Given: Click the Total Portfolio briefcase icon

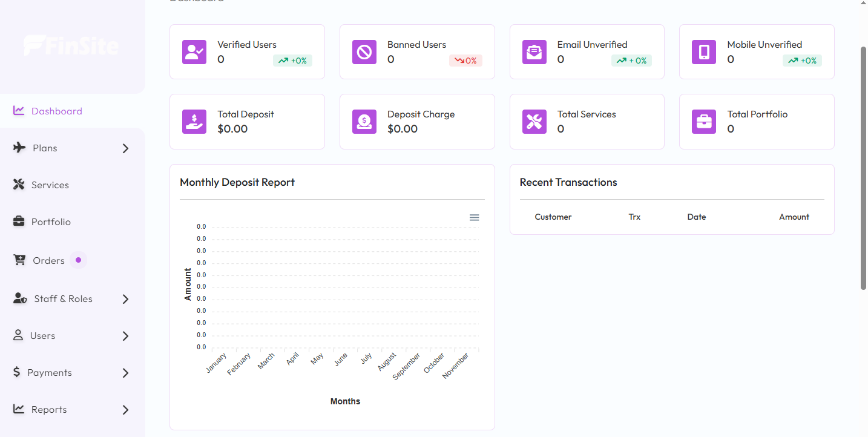Looking at the screenshot, I should tap(703, 122).
